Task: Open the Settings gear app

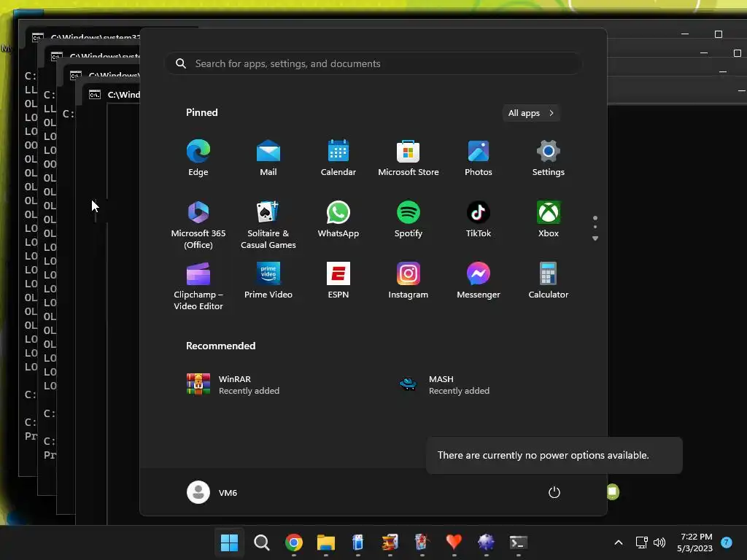Action: (x=549, y=158)
